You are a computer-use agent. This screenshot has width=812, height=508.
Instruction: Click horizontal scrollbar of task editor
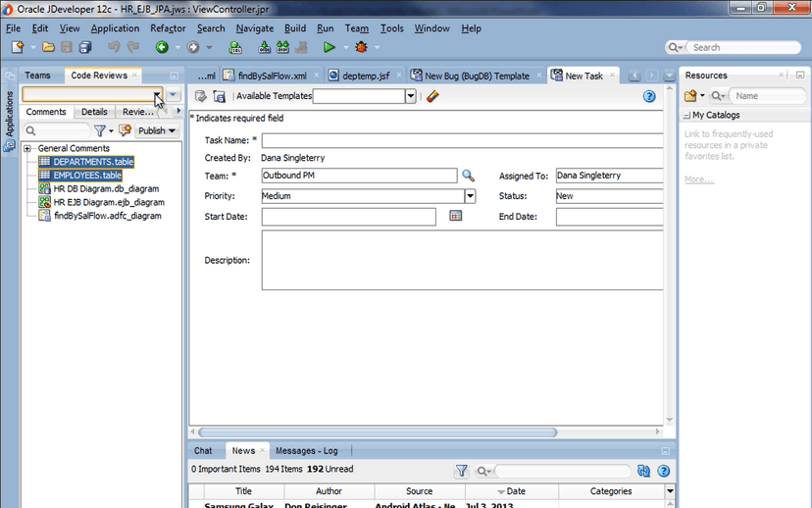point(378,432)
